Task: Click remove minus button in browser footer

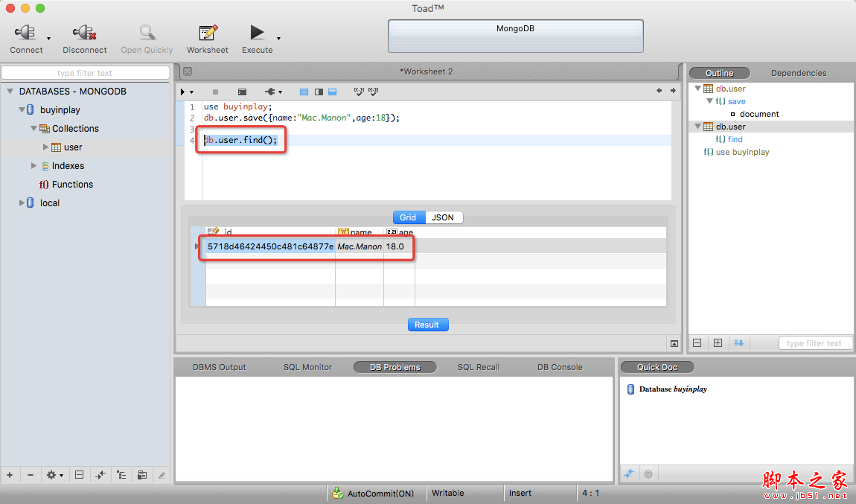Action: [31, 475]
